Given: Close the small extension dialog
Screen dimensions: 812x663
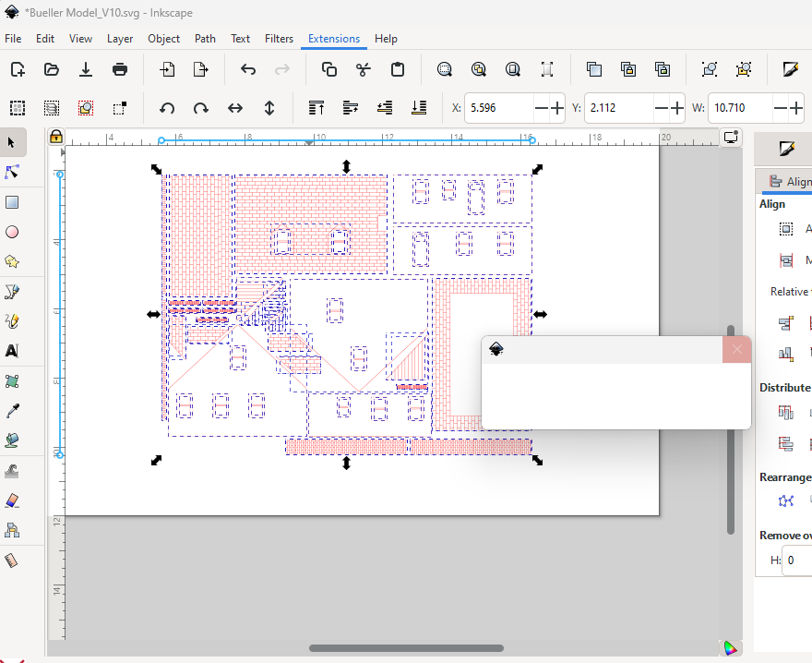Looking at the screenshot, I should [737, 349].
